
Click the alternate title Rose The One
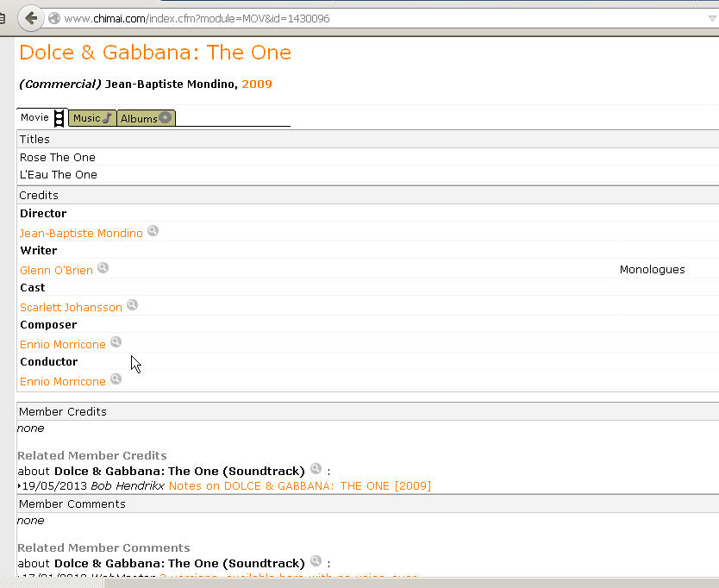point(58,157)
